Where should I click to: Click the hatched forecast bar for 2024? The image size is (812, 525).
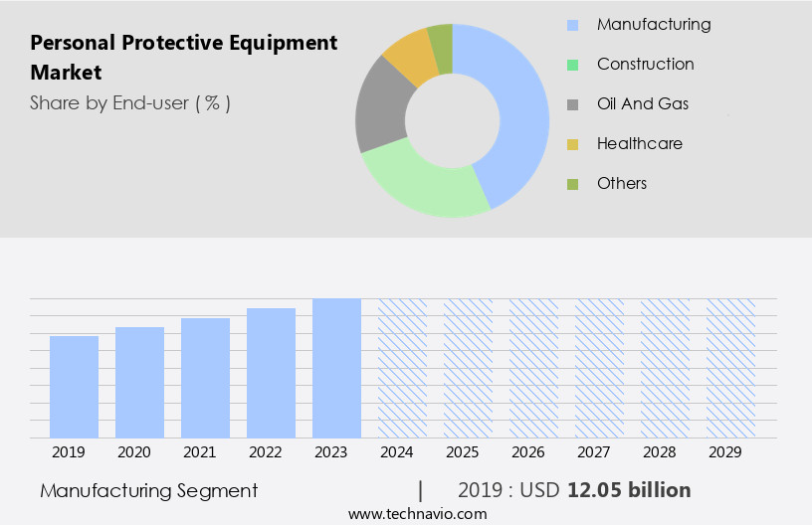(402, 368)
